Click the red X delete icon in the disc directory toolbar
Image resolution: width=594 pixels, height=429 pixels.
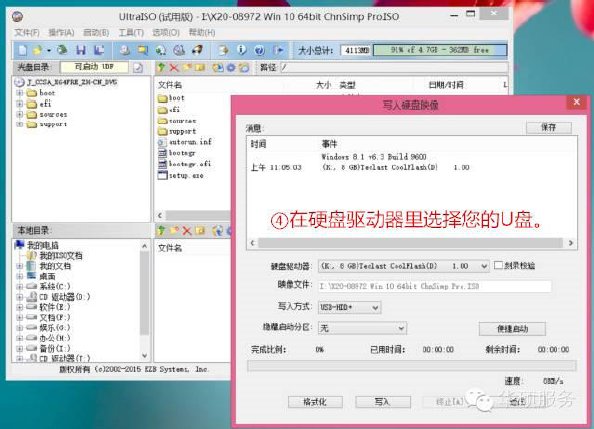[174, 67]
